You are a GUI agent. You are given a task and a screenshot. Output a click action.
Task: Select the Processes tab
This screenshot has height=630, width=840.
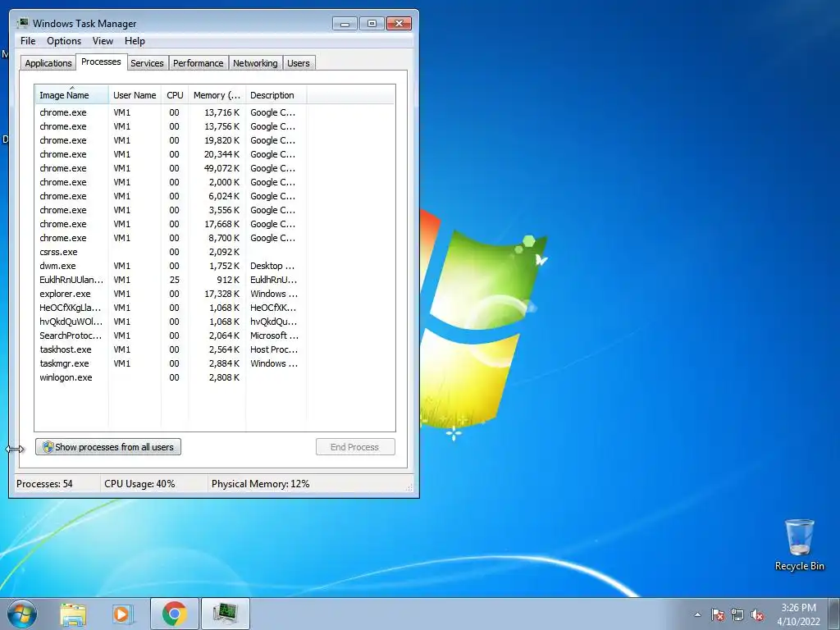point(101,62)
